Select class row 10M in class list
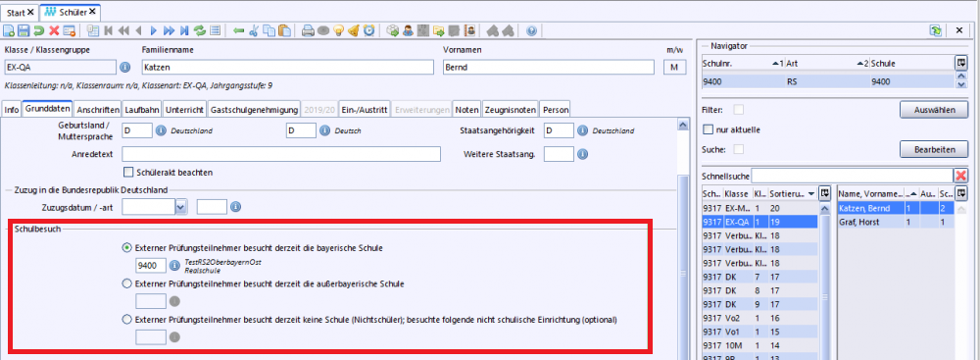This screenshot has height=360, width=980. click(x=759, y=344)
